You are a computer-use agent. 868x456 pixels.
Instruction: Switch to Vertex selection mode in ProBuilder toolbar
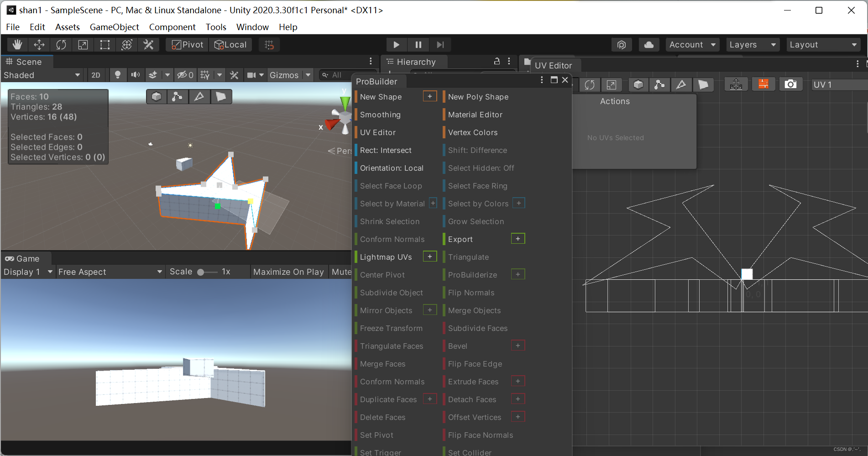tap(178, 96)
